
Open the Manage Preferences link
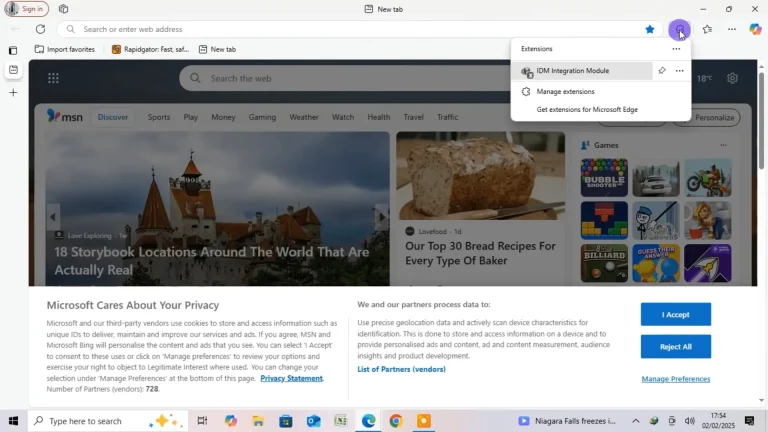(675, 379)
